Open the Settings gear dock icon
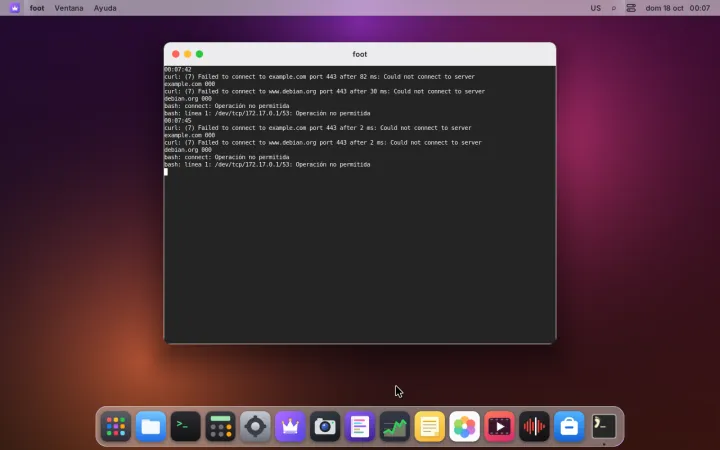The height and width of the screenshot is (450, 720). (x=255, y=427)
